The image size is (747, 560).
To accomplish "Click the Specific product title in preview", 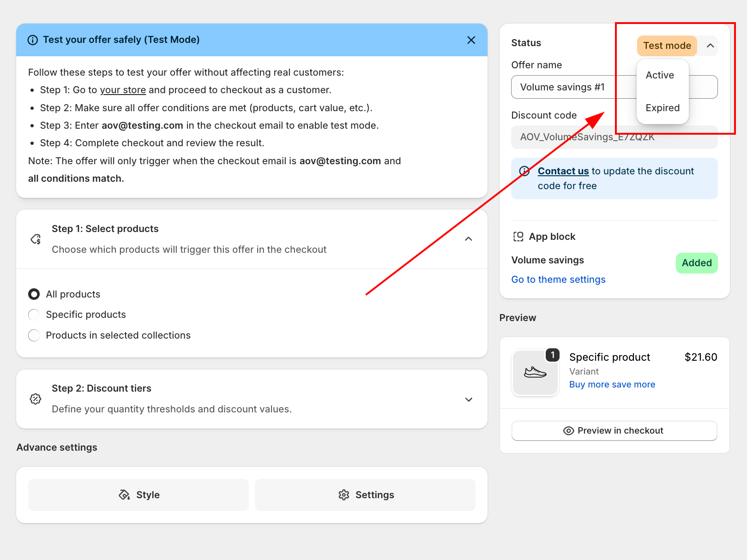I will coord(609,357).
